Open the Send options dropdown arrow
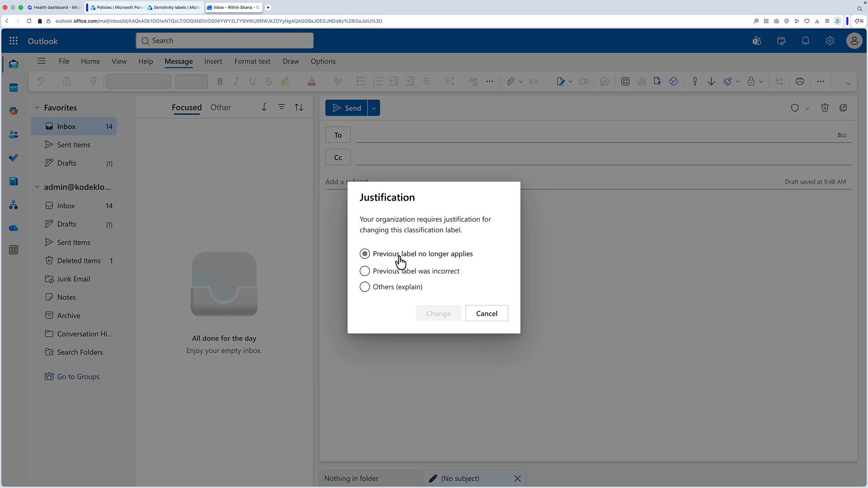The height and width of the screenshot is (488, 868). [x=374, y=108]
